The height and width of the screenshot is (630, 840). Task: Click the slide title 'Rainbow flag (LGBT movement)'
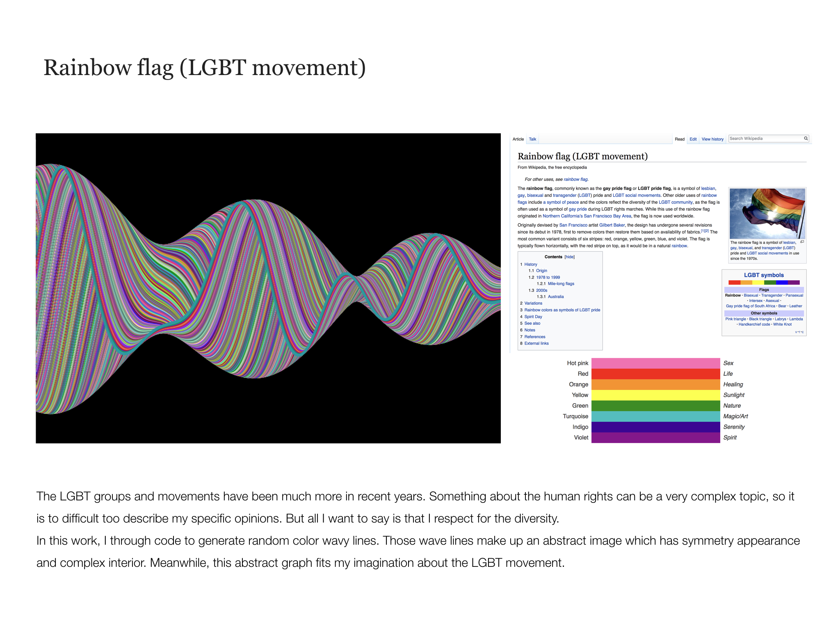click(x=205, y=68)
